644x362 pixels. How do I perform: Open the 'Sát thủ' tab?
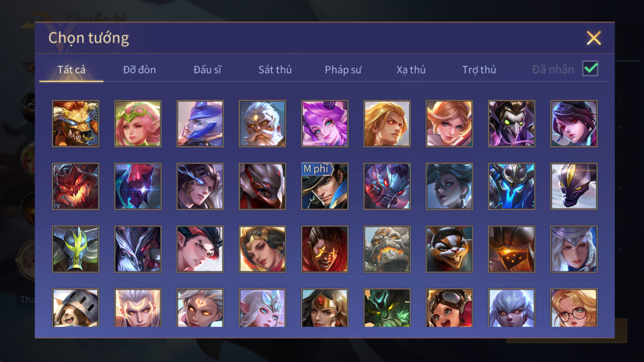point(275,70)
